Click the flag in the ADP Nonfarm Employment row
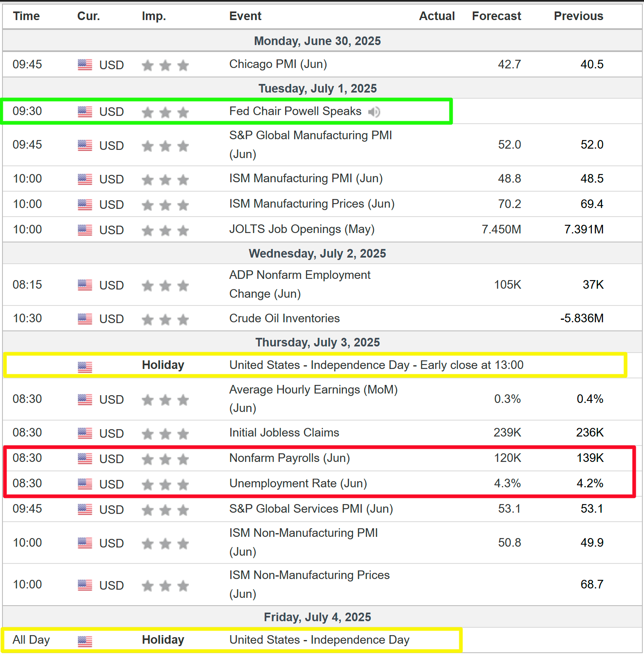The width and height of the screenshot is (644, 656). (x=85, y=285)
